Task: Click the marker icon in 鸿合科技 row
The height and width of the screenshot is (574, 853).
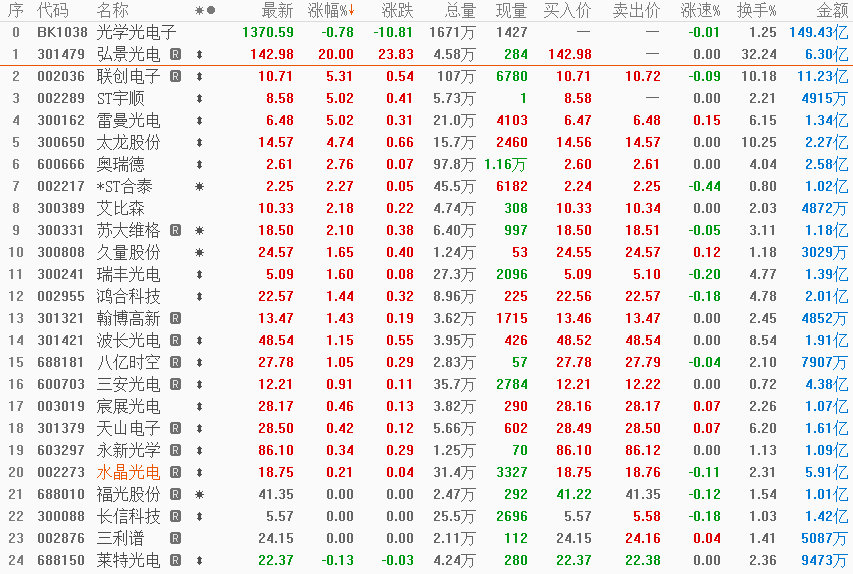Action: pos(200,297)
